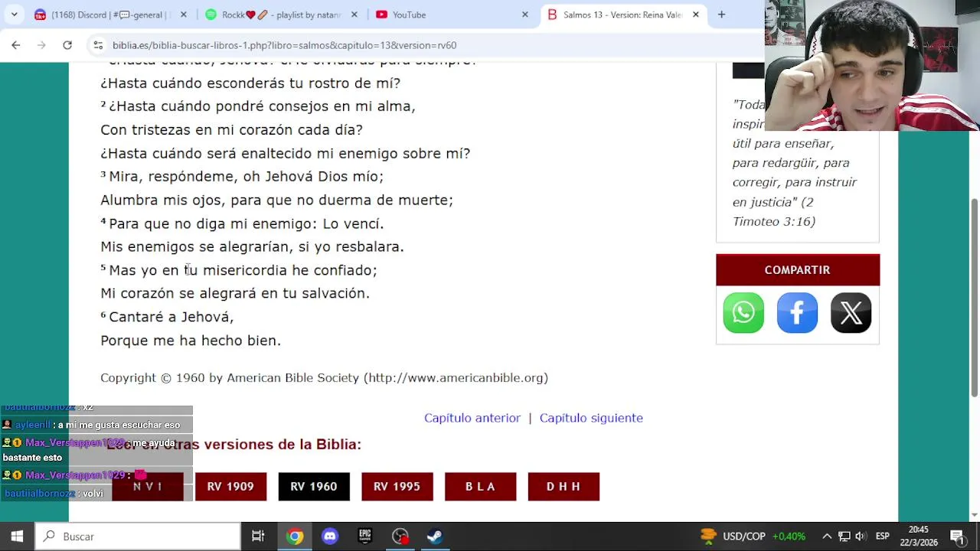
Task: Open Task View from taskbar
Action: tap(258, 536)
